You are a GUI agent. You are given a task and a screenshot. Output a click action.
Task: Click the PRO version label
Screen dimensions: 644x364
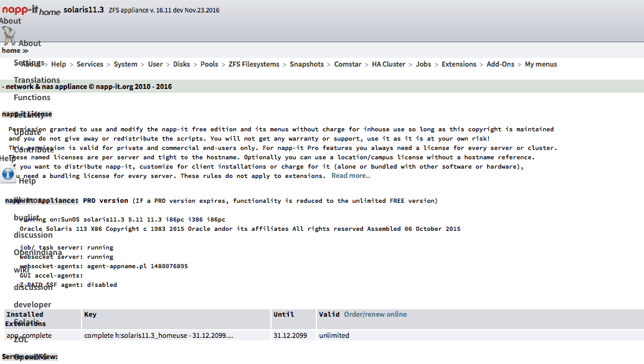click(x=105, y=201)
